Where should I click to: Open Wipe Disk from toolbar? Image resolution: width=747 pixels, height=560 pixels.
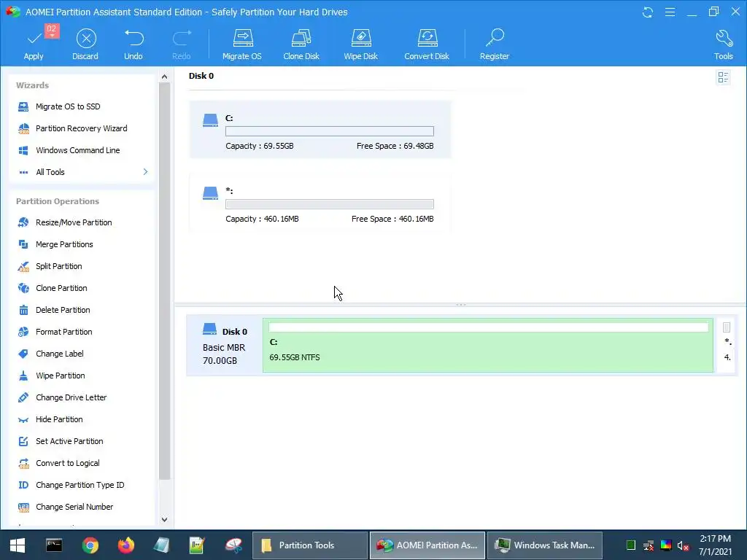[x=360, y=44]
